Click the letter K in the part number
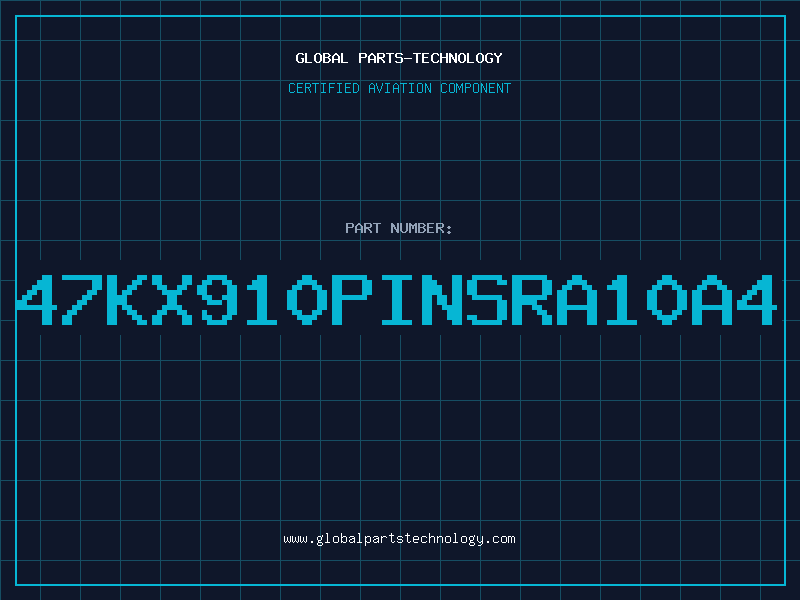The height and width of the screenshot is (600, 800). (x=127, y=299)
